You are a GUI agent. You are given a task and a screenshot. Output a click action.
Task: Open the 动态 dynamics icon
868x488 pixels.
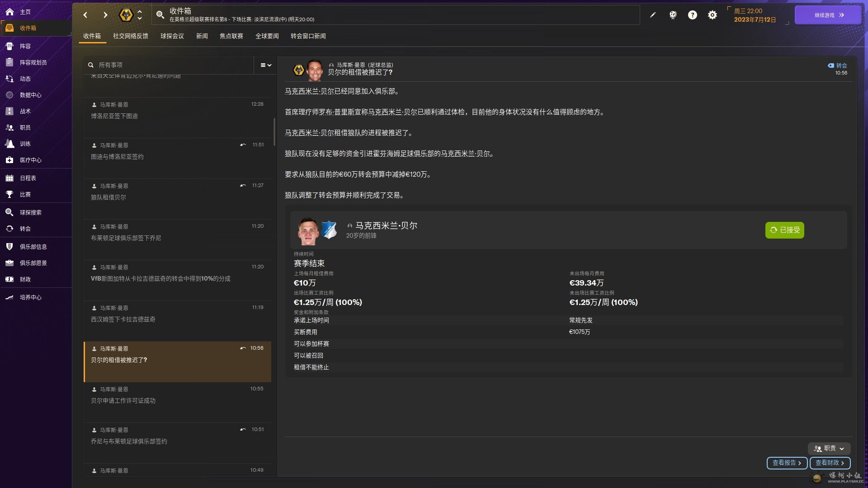pos(9,79)
